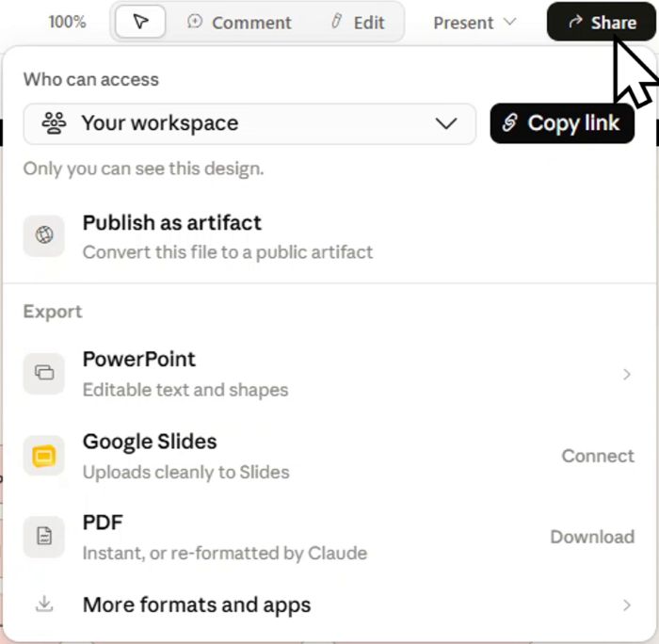Click the Copy link button
Viewport: 659px width, 644px height.
(562, 123)
